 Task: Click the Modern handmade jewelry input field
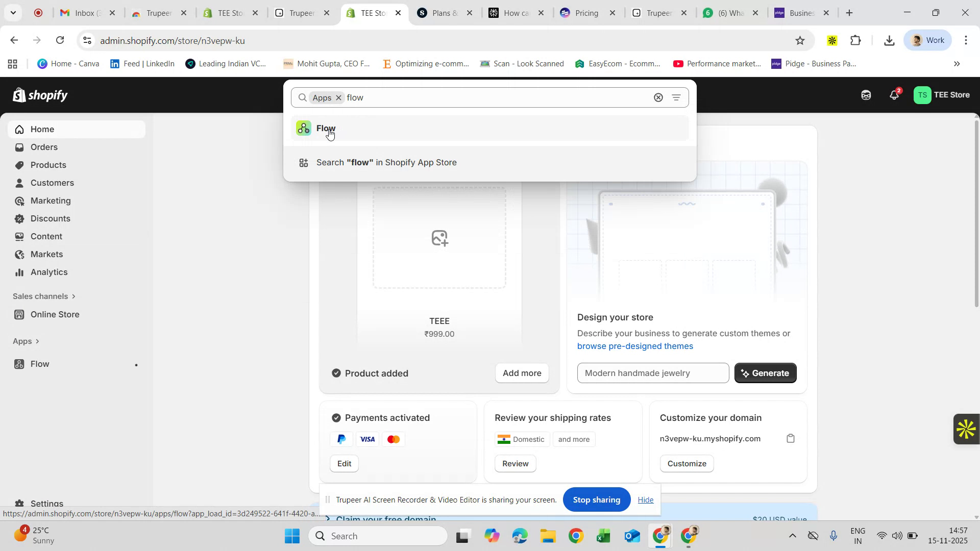click(652, 373)
